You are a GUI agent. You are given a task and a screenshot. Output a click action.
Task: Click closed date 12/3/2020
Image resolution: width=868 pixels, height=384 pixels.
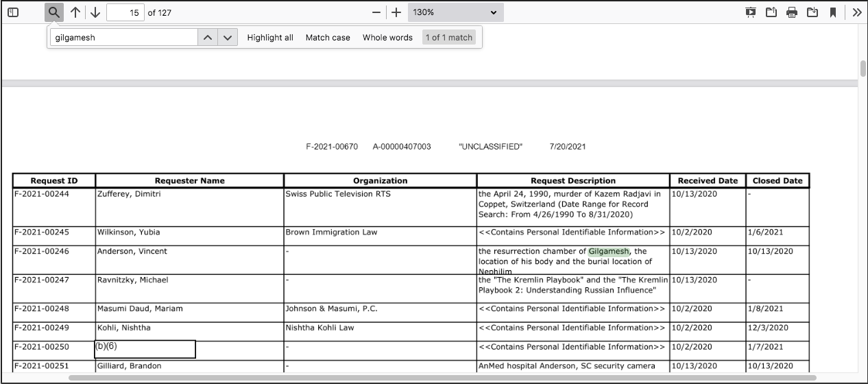click(768, 328)
